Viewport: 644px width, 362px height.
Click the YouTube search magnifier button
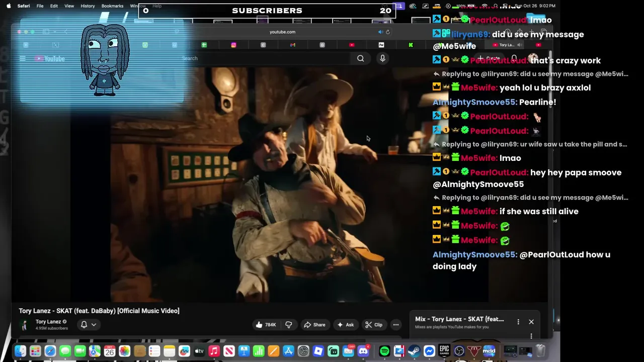(361, 58)
